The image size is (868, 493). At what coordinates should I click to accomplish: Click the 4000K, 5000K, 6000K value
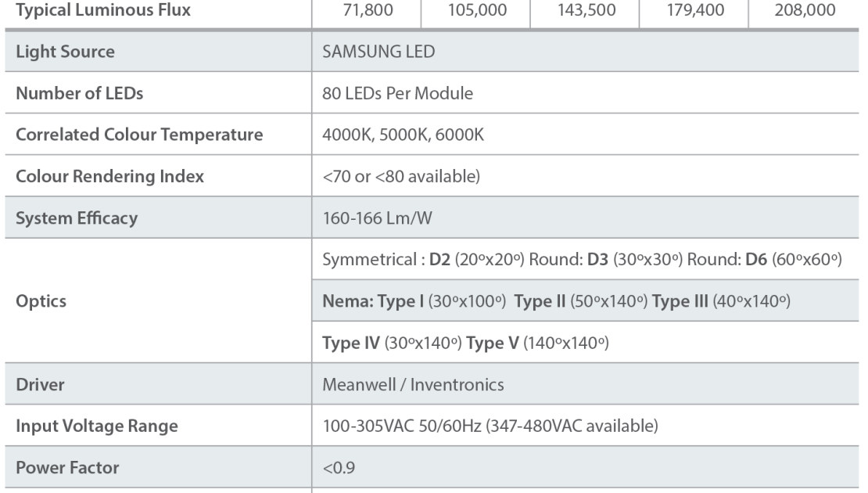(x=403, y=135)
